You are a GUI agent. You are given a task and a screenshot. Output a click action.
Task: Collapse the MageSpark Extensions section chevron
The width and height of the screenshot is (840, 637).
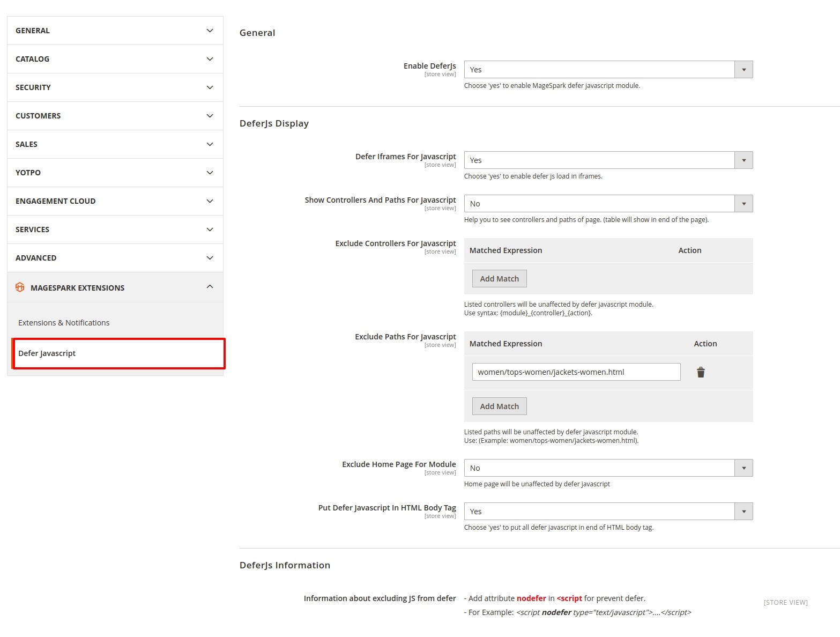[x=210, y=286]
